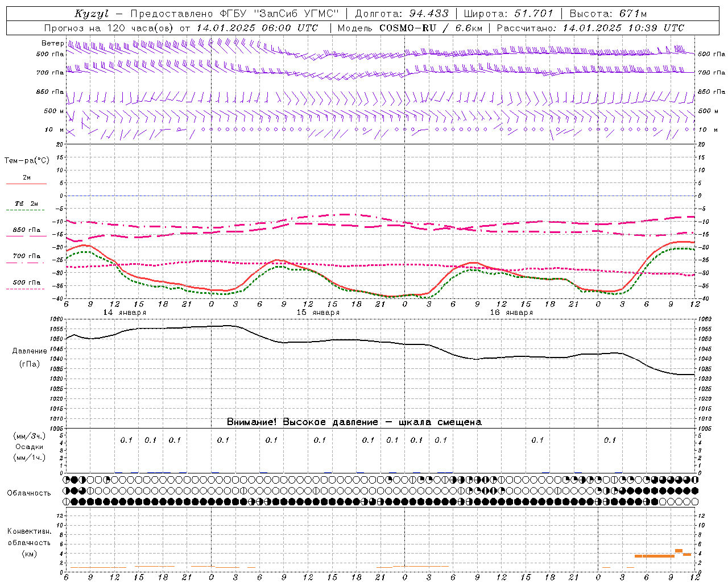Image resolution: width=728 pixels, height=582 pixels.
Task: Click the 2м temperature legend entry
Action: pyautogui.click(x=27, y=178)
